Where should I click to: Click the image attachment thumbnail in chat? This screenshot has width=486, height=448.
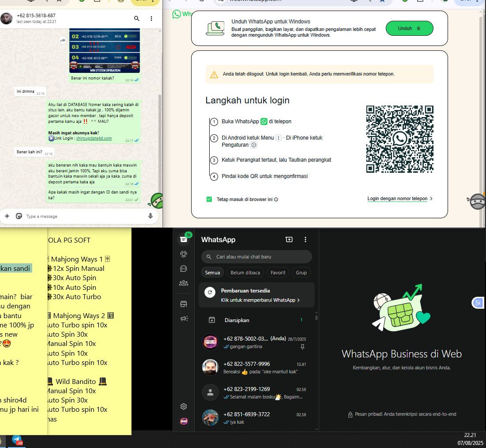[x=105, y=51]
